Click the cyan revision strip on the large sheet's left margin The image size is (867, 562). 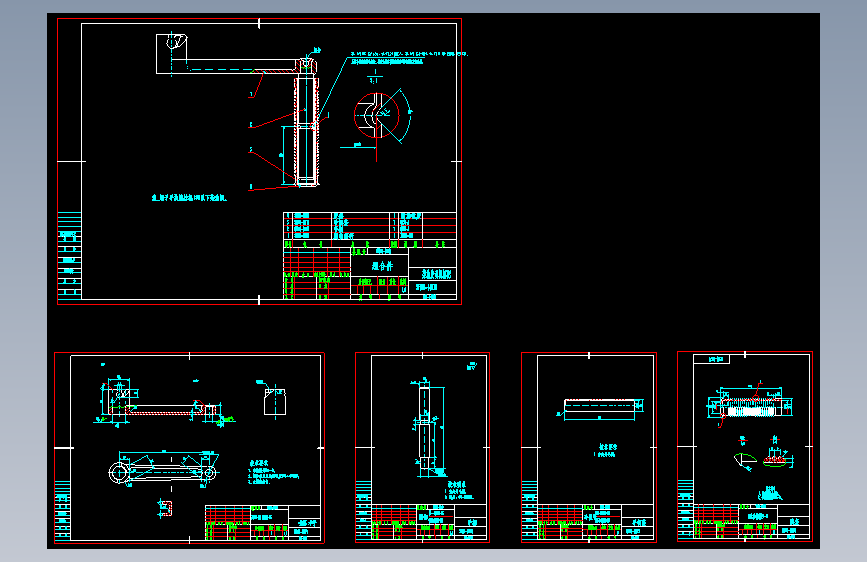pyautogui.click(x=70, y=256)
